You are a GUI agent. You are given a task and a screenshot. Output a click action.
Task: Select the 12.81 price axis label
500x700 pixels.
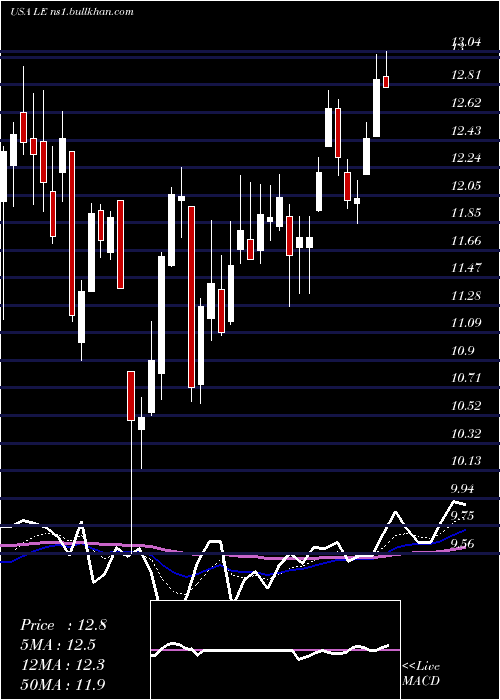[466, 75]
